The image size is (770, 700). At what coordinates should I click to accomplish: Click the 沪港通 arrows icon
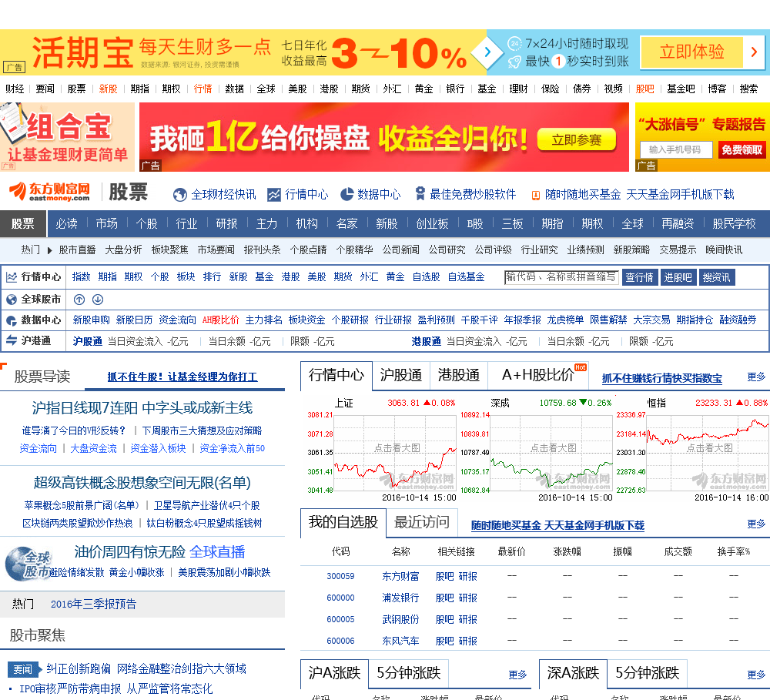pyautogui.click(x=12, y=340)
